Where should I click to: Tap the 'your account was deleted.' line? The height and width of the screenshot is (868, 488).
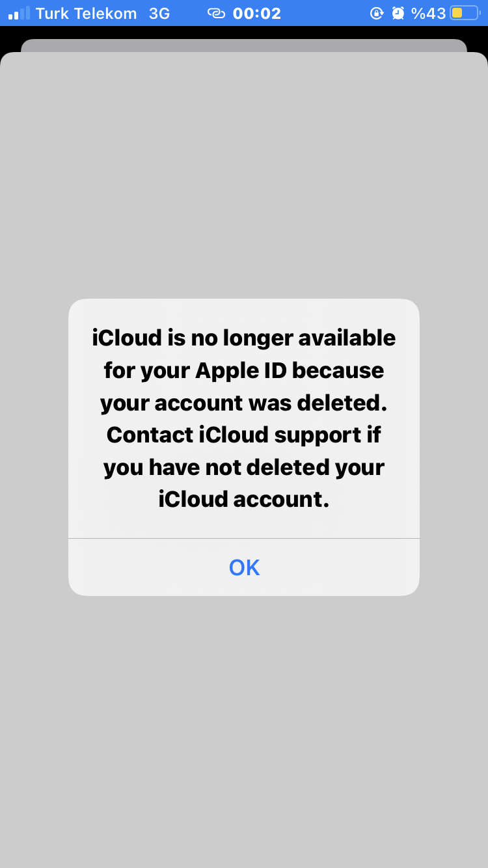[244, 403]
